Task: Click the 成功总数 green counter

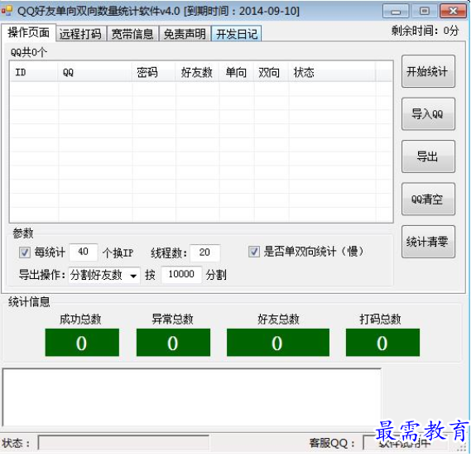Action: [82, 343]
